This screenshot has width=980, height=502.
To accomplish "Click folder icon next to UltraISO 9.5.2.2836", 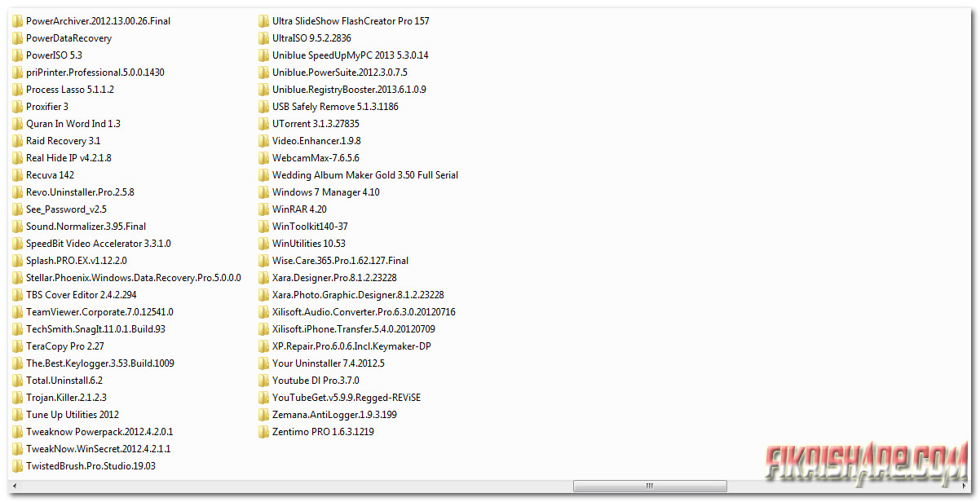I will pyautogui.click(x=264, y=38).
